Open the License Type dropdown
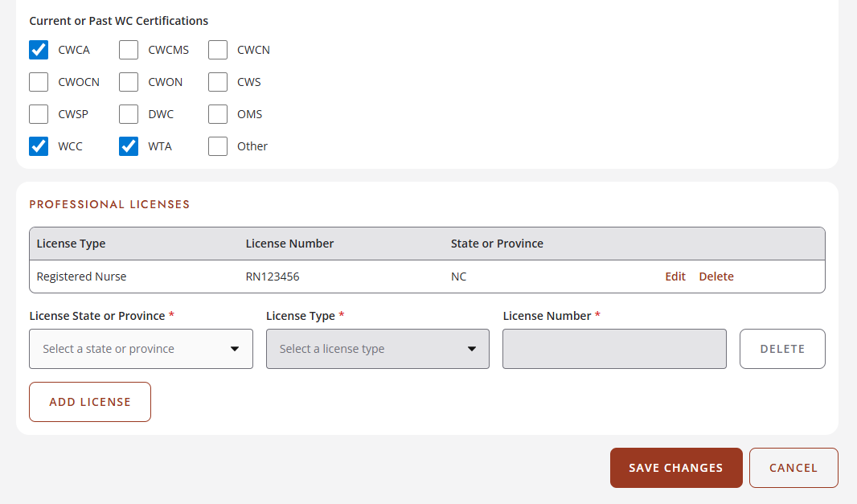Viewport: 857px width, 504px height. click(378, 349)
